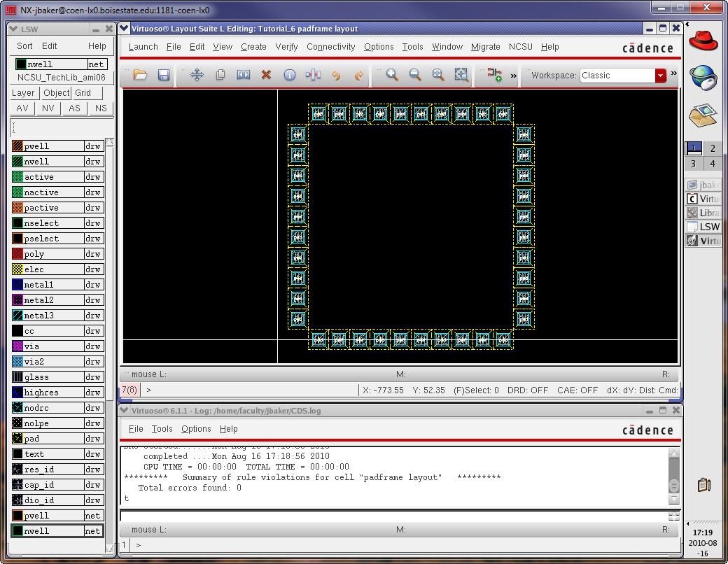Toggle All Visible with the AV button

tap(22, 108)
